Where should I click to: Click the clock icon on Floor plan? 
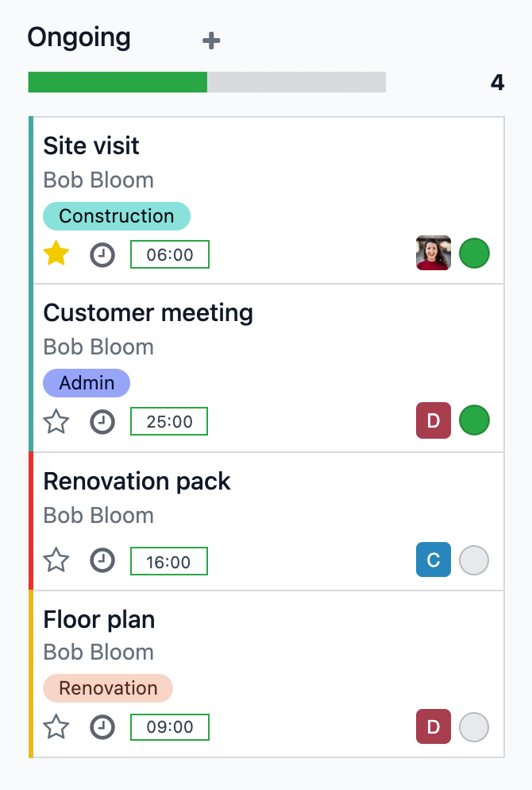click(x=102, y=726)
